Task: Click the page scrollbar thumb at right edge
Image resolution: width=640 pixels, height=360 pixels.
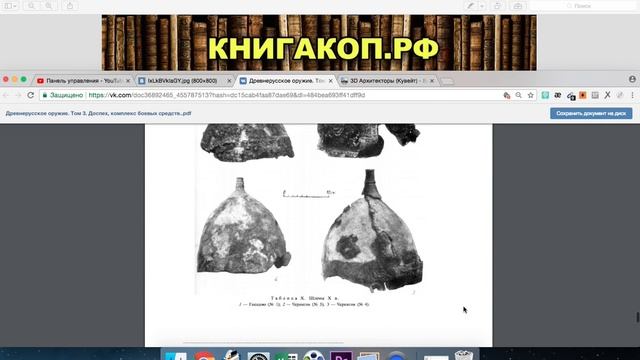Action: click(638, 317)
